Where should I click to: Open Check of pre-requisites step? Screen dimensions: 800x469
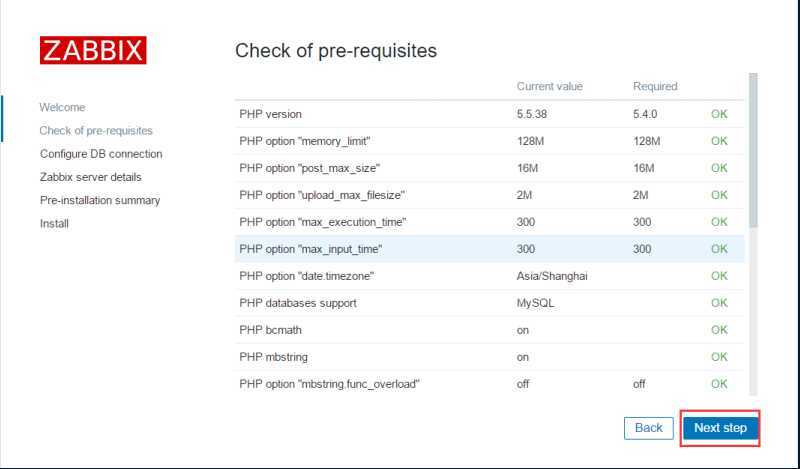(x=96, y=131)
